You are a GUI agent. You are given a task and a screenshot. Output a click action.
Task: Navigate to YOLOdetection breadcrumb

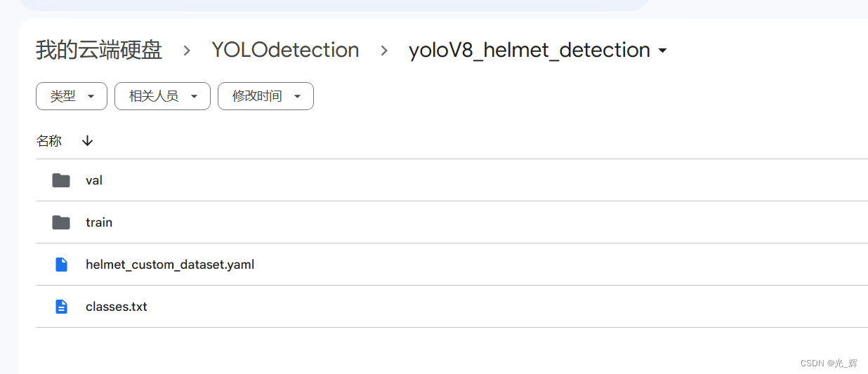[285, 51]
